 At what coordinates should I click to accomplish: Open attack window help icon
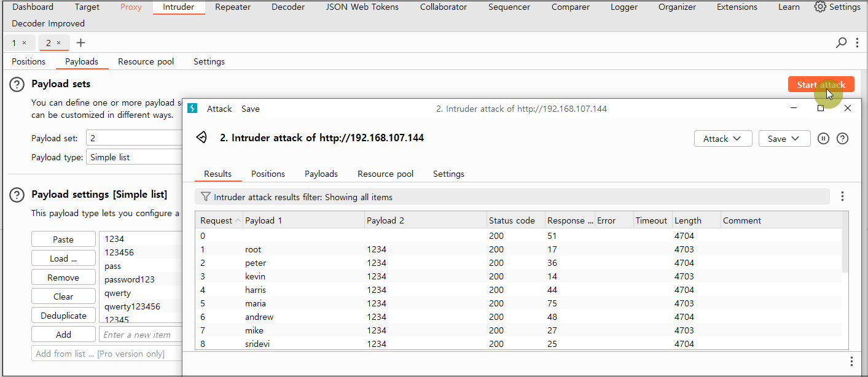coord(843,139)
